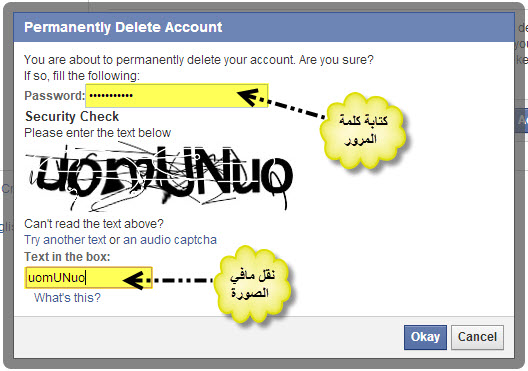Screen dimensions: 528x371
Task: Click the "Permanently Delete Account" title bar
Action: pyautogui.click(x=264, y=27)
